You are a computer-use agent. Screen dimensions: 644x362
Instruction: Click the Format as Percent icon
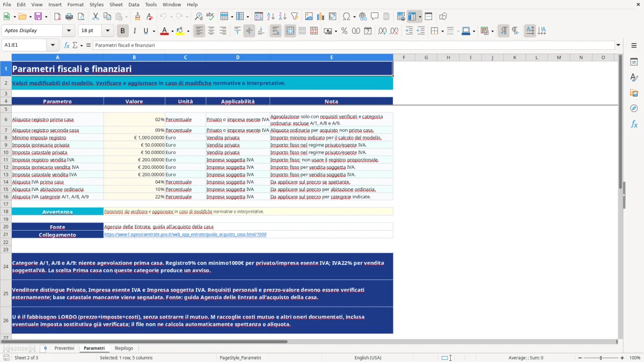344,31
